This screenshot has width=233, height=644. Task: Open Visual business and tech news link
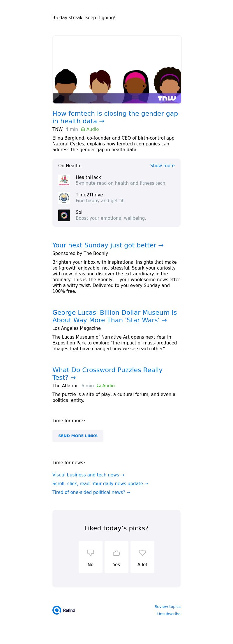[88, 475]
